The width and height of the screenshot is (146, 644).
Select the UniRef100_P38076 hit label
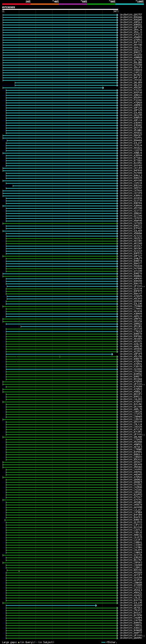(x=131, y=367)
